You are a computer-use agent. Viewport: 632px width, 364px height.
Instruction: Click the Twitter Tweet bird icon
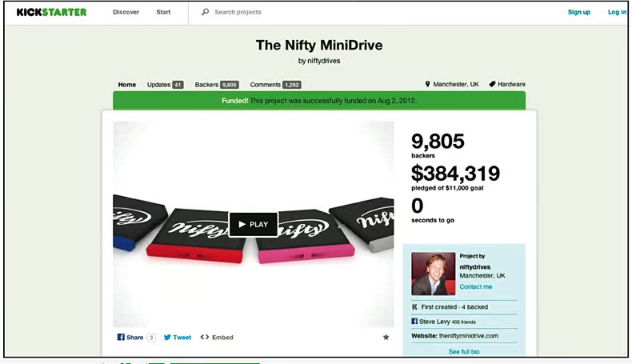pyautogui.click(x=167, y=338)
